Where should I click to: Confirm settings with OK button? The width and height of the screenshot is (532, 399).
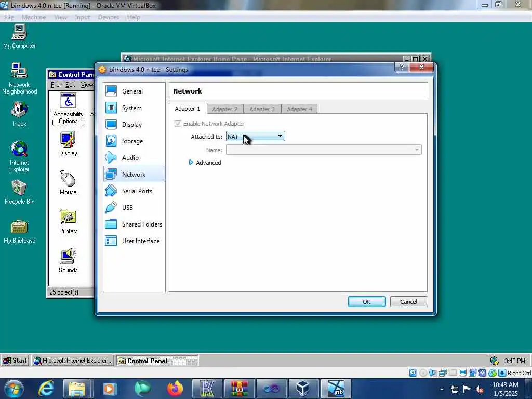[367, 302]
